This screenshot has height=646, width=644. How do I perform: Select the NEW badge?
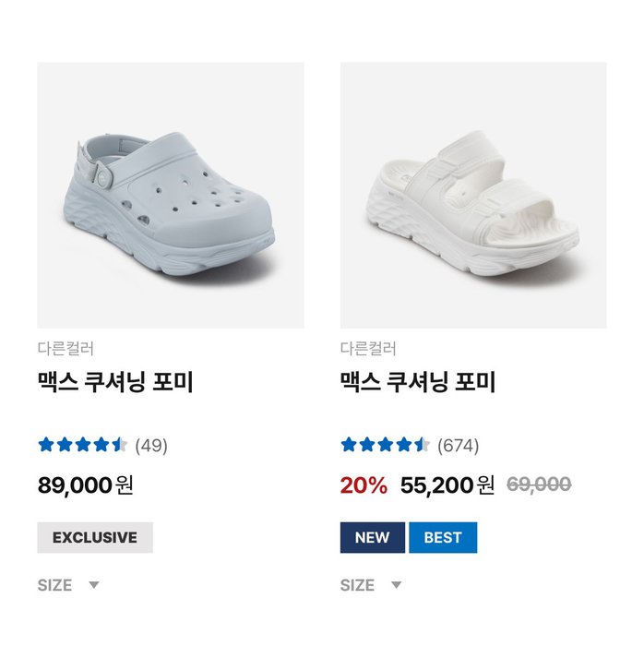[x=373, y=537]
